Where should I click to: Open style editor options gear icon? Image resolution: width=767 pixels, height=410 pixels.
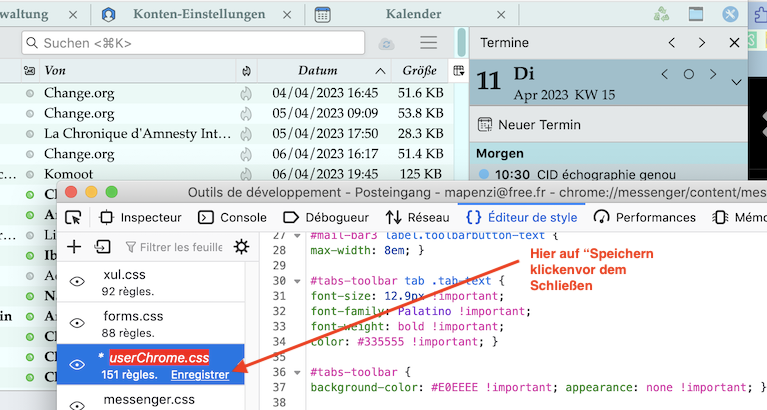click(x=241, y=247)
